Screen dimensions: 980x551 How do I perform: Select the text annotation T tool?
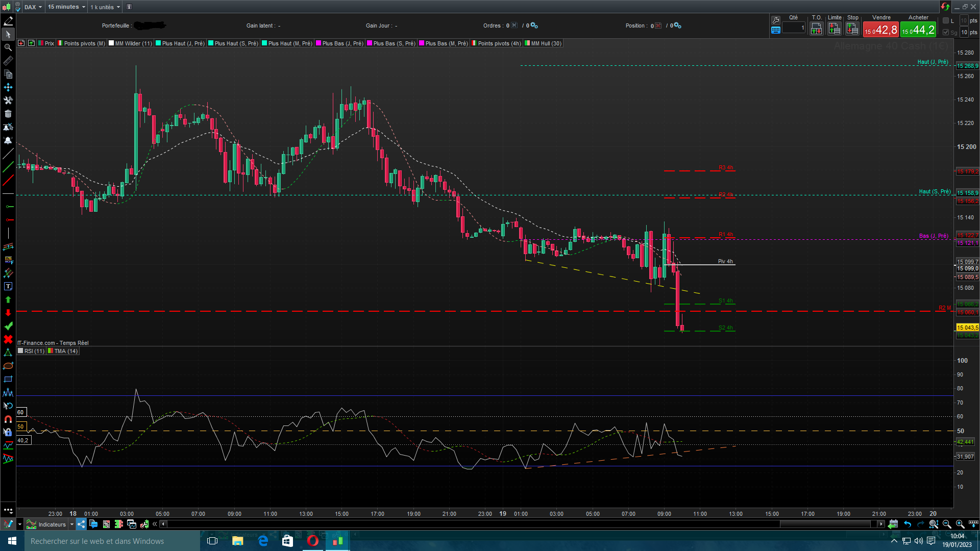click(x=8, y=287)
